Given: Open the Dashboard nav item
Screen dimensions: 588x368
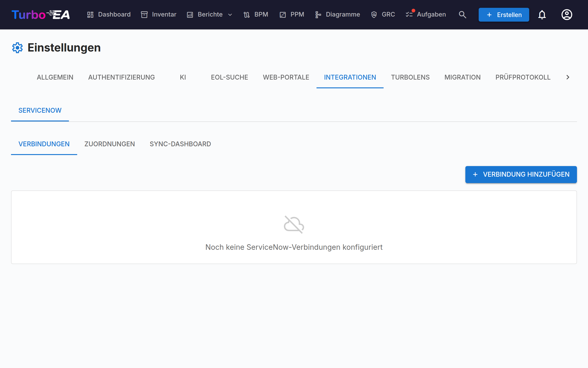Looking at the screenshot, I should (109, 14).
